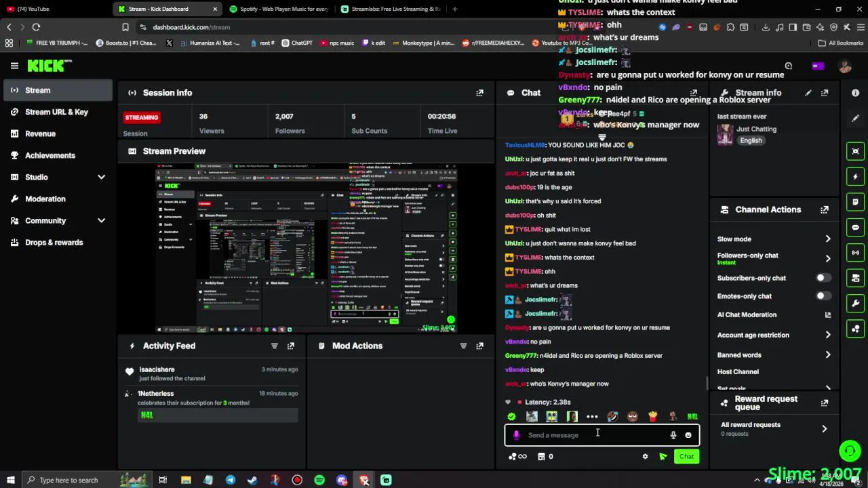
Task: Open Activity Feed filter menu
Action: pyautogui.click(x=275, y=346)
